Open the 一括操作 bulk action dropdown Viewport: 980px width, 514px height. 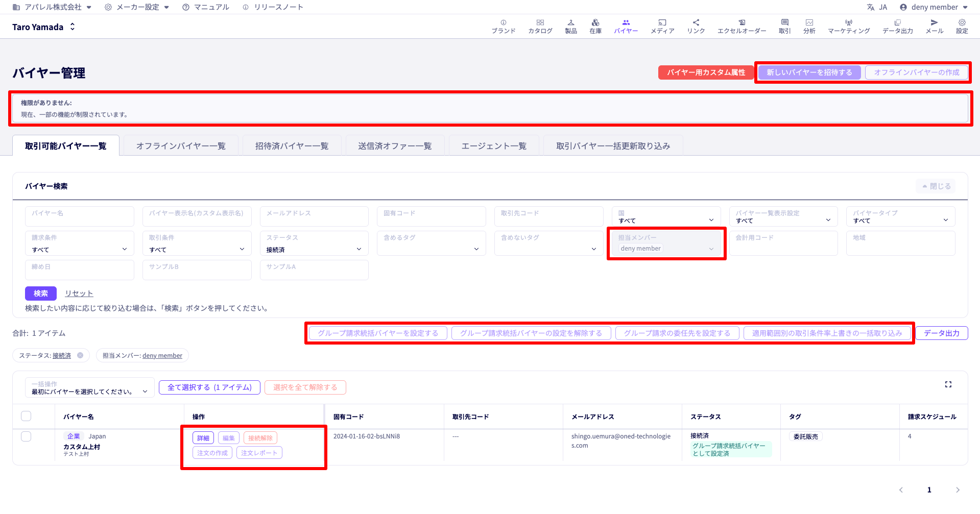pos(89,388)
